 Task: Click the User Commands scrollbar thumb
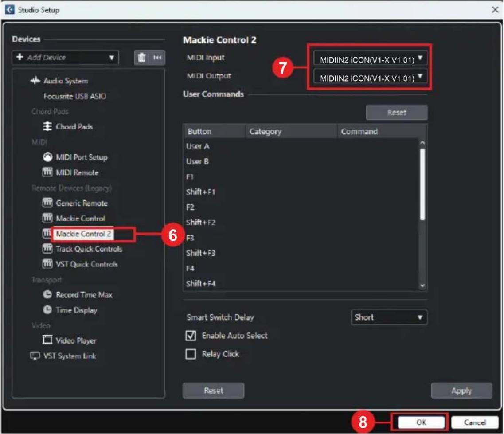(x=422, y=184)
